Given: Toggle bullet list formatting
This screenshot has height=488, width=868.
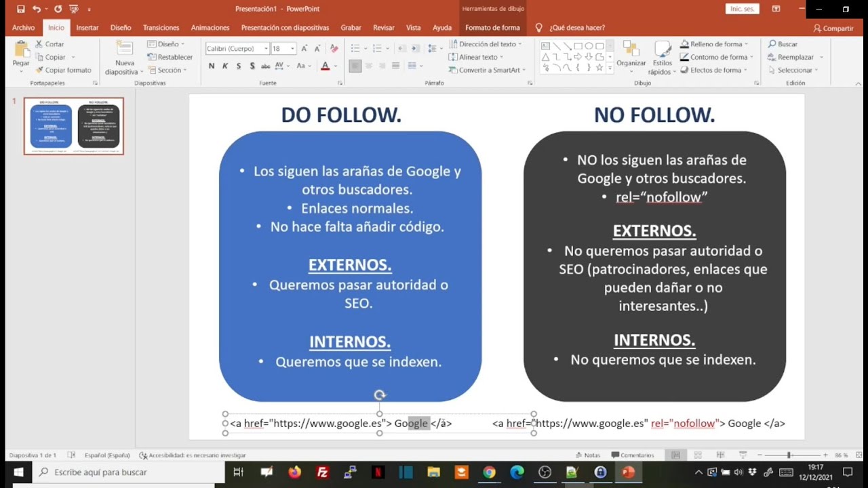Looking at the screenshot, I should point(357,47).
